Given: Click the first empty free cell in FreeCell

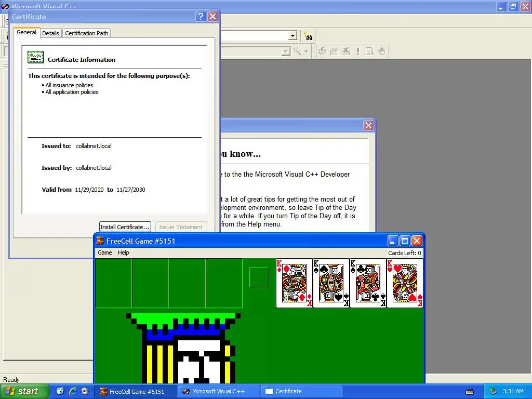Looking at the screenshot, I should tap(114, 283).
